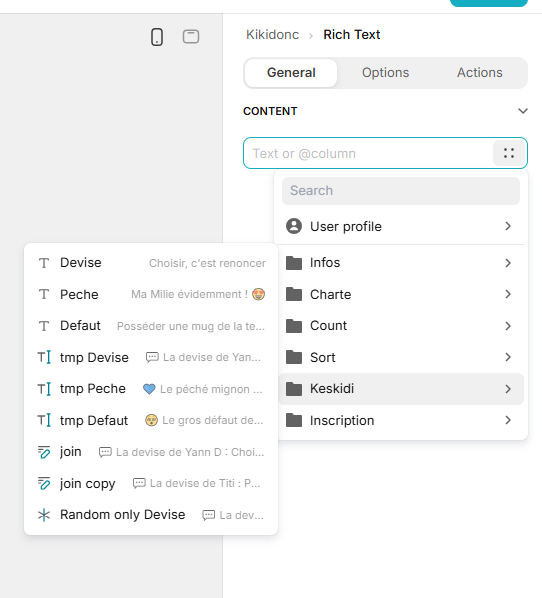This screenshot has height=598, width=542.
Task: Expand the Charte folder submenu arrow
Action: [x=508, y=294]
